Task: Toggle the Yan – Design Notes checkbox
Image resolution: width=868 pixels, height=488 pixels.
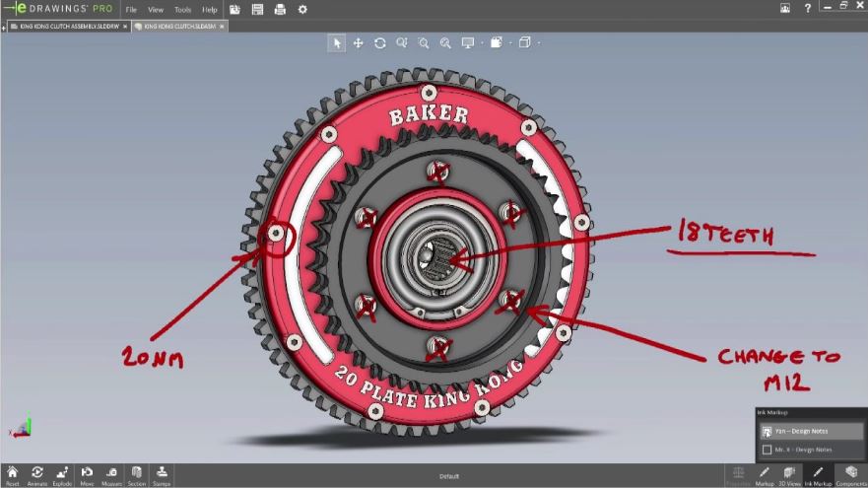Action: coord(767,432)
